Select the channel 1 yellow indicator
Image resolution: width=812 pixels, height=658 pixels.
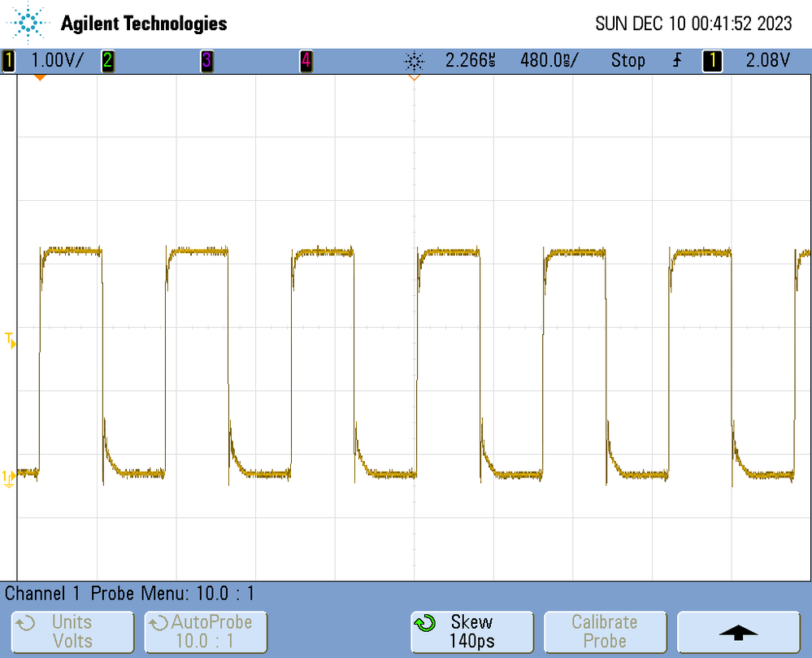8,61
